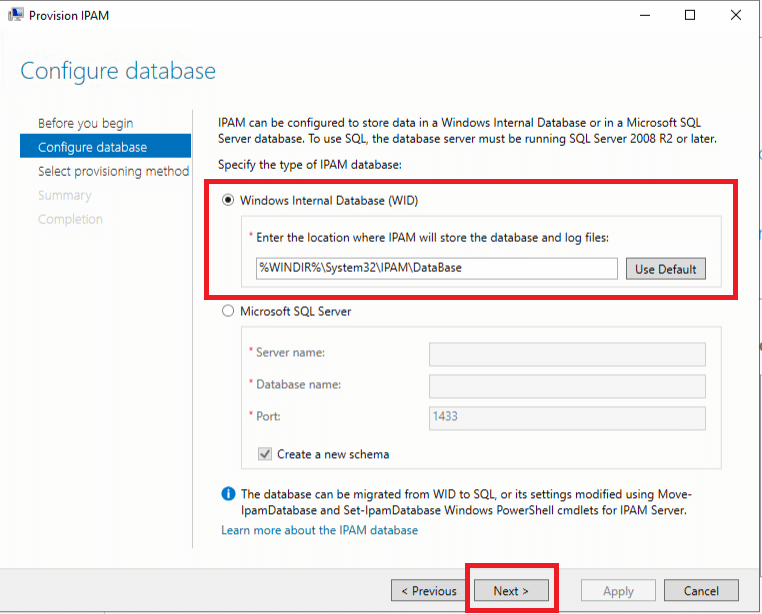This screenshot has width=762, height=614.
Task: Toggle Create a new schema checkbox
Action: pos(265,454)
